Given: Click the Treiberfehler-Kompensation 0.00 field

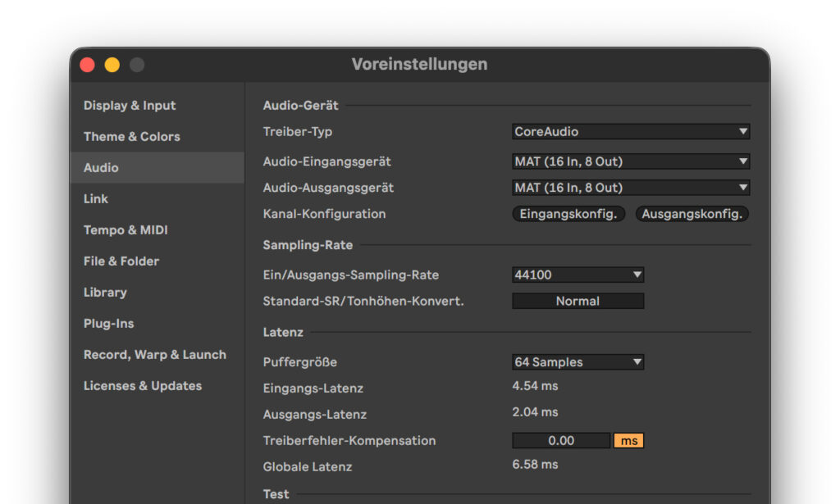Looking at the screenshot, I should point(561,441).
